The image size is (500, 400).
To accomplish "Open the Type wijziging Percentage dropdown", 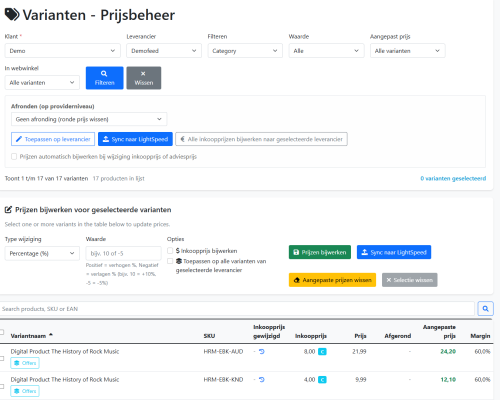I will (42, 253).
